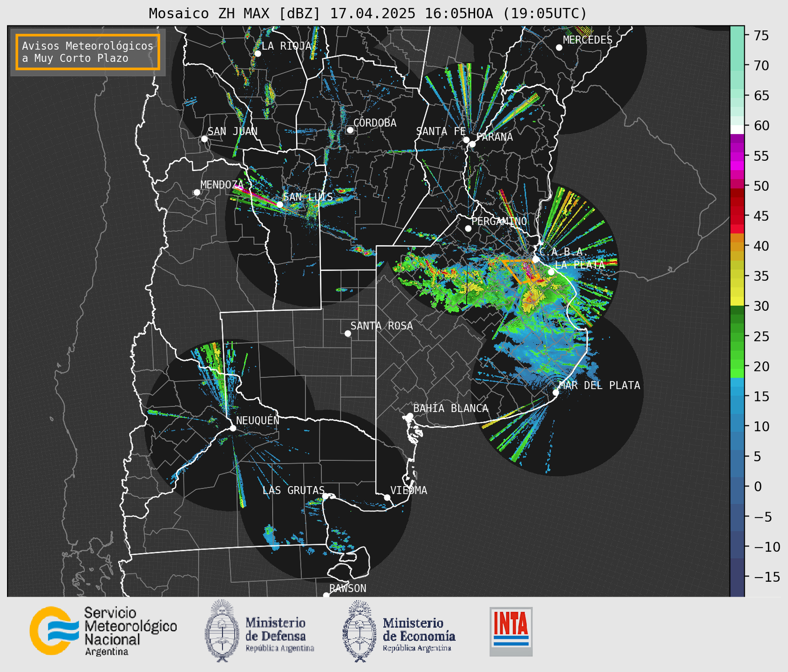Click the SANTA ROSA city label
788x672 pixels.
tap(382, 326)
